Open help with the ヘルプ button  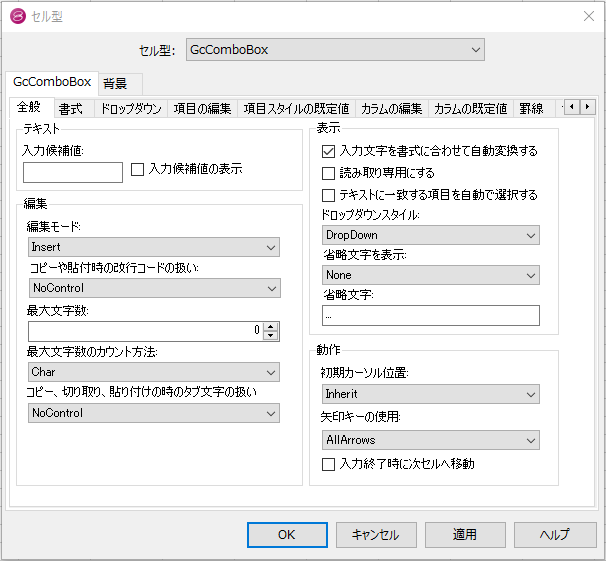[x=555, y=535]
